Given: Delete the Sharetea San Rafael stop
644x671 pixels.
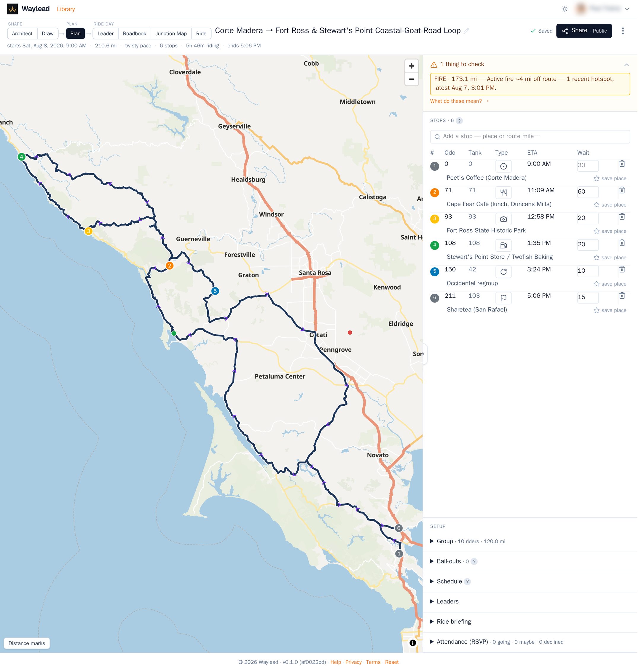Looking at the screenshot, I should click(x=622, y=296).
